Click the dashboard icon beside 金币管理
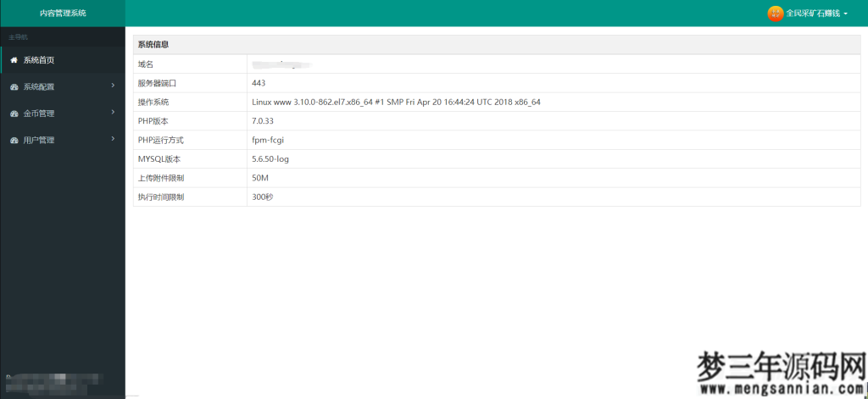 [x=14, y=114]
